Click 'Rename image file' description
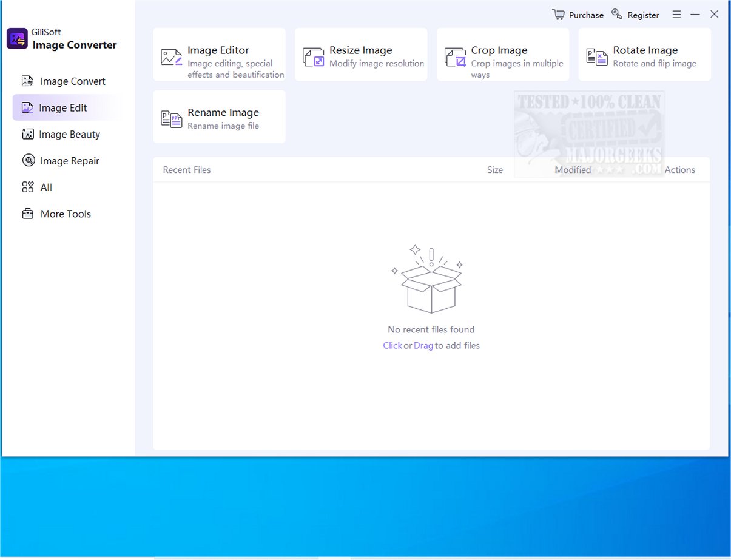Screen dimensions: 731x560 pos(223,126)
